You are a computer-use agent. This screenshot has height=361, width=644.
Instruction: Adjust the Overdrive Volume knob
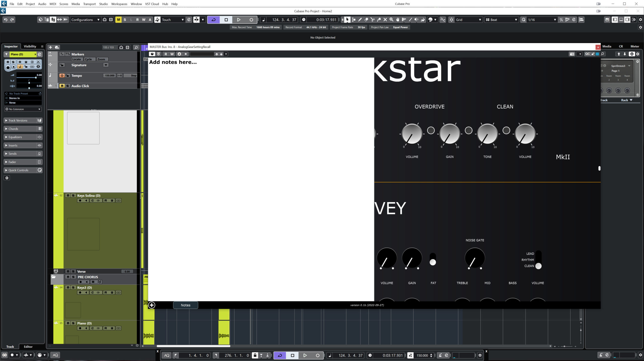tap(412, 134)
